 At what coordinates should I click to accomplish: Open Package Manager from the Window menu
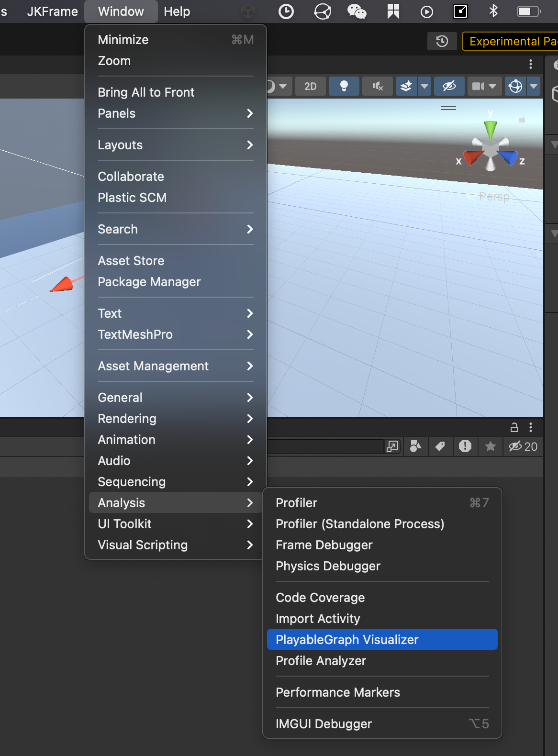coord(176,282)
